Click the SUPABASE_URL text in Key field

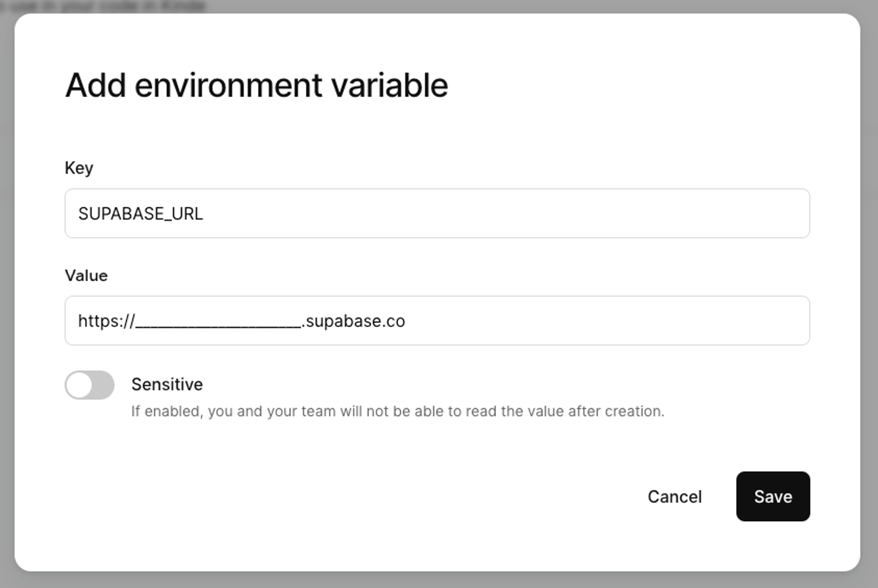point(140,214)
